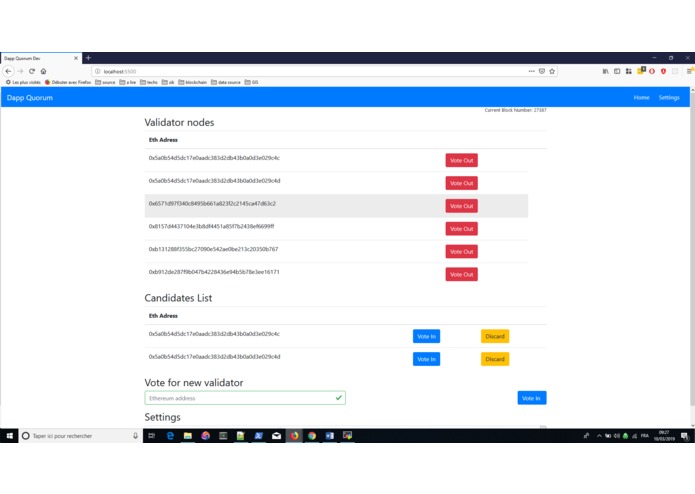
Task: Open the 'data source' bookmark folder
Action: (x=226, y=82)
